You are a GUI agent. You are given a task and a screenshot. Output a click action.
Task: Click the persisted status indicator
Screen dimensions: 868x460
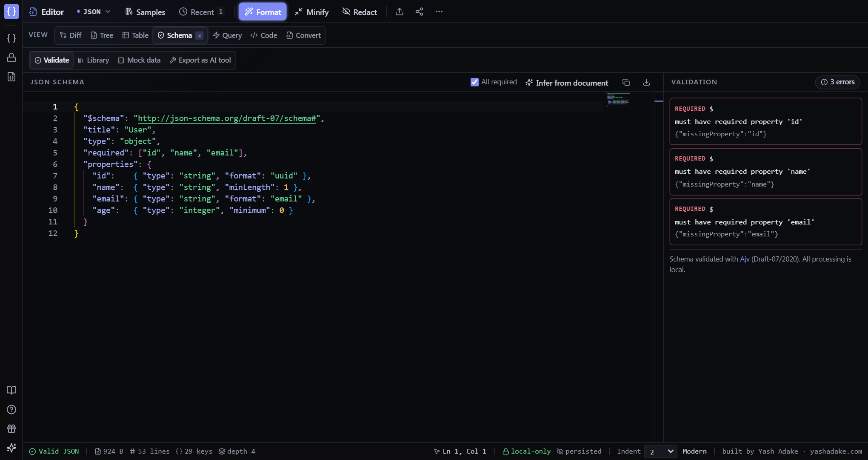tap(579, 451)
